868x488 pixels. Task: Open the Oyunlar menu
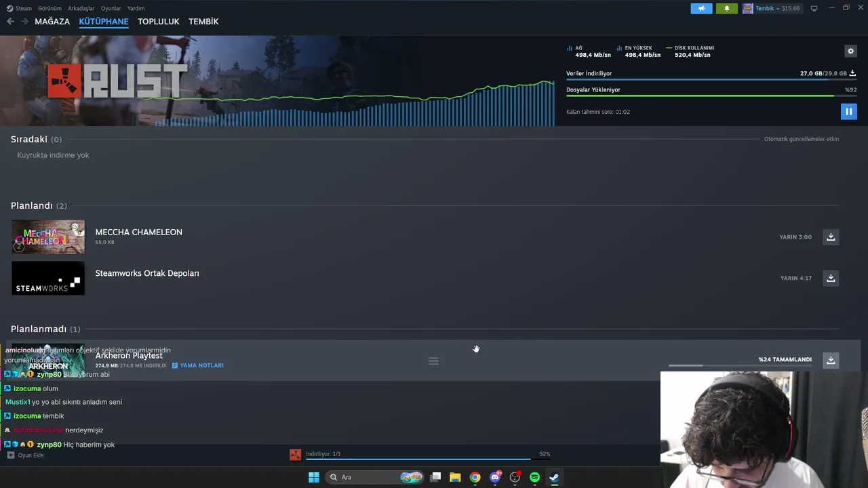tap(111, 8)
